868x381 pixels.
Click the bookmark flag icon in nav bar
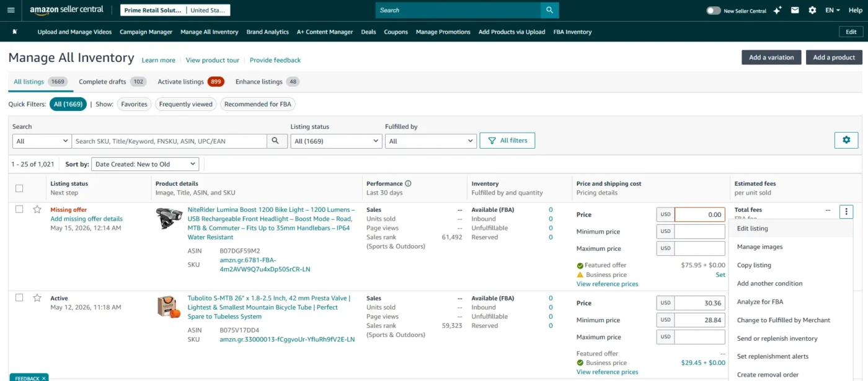pyautogui.click(x=15, y=32)
